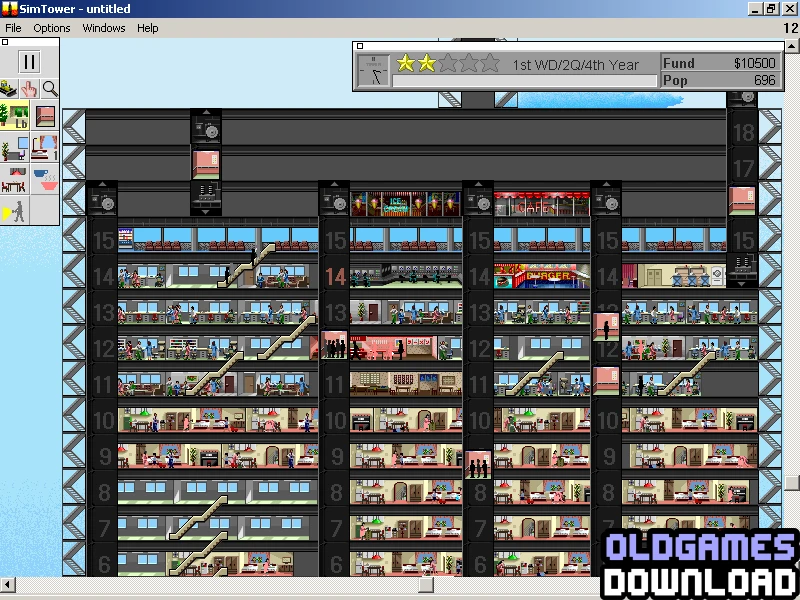
Task: Click the machine room above the pink floor 17 car
Action: click(206, 128)
